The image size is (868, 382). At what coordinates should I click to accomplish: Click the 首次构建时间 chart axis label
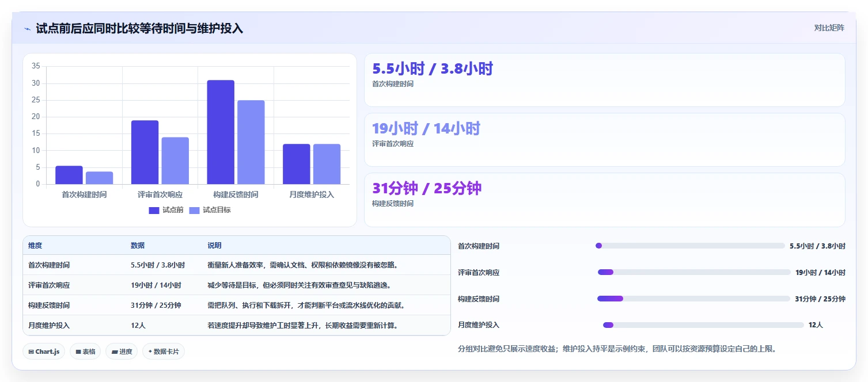84,194
